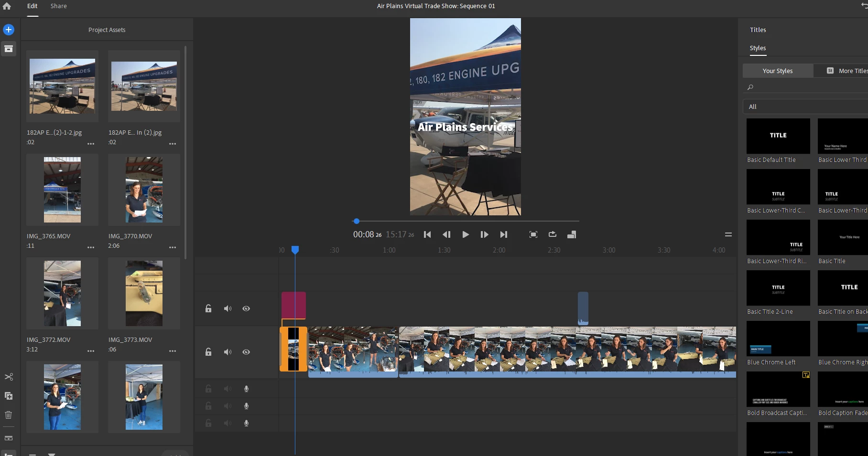The height and width of the screenshot is (456, 868).
Task: Switch to the Edit tab
Action: 33,6
